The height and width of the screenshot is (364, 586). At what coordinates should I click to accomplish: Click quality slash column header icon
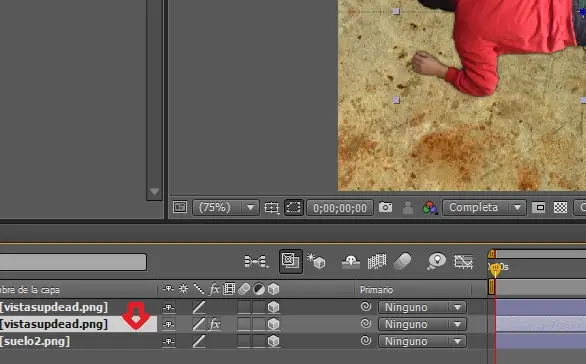click(x=199, y=289)
